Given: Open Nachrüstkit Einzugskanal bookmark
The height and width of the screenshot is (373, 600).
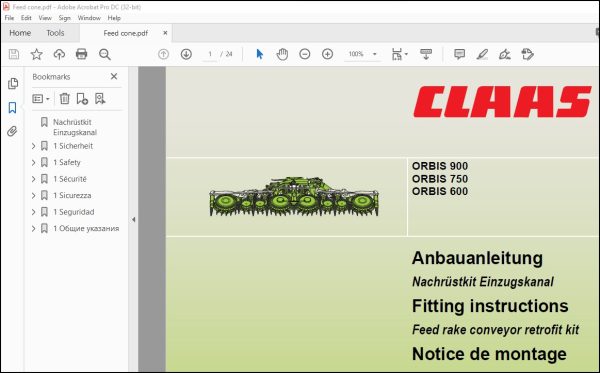Looking at the screenshot, I should (75, 127).
